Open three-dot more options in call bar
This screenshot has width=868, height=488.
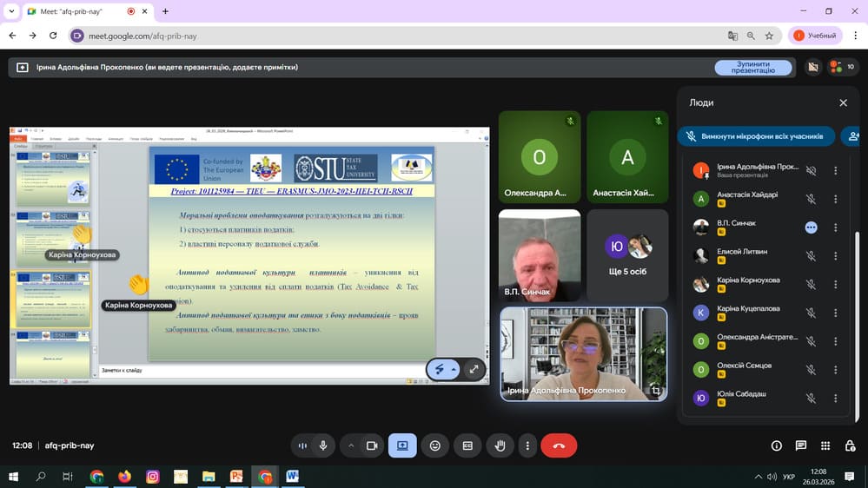tap(527, 445)
